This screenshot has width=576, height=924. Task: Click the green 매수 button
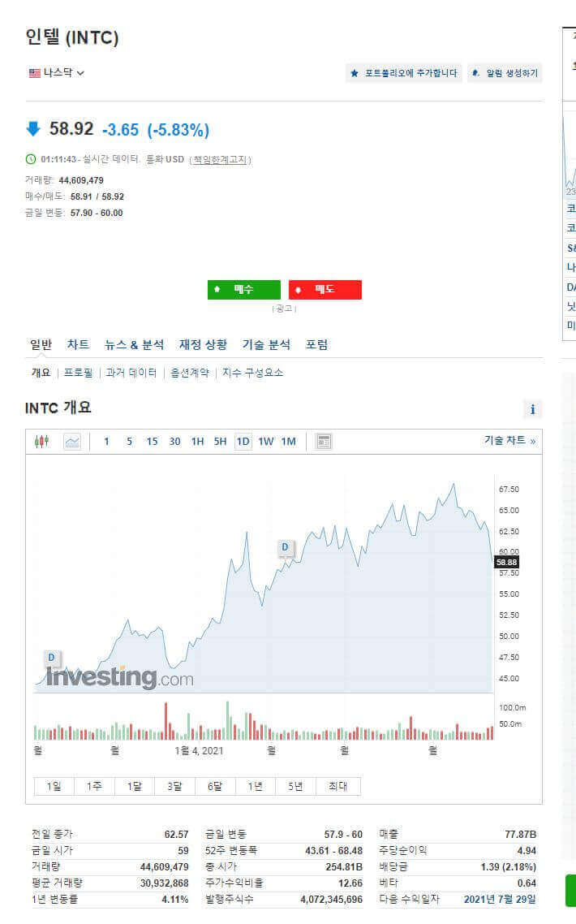point(244,289)
